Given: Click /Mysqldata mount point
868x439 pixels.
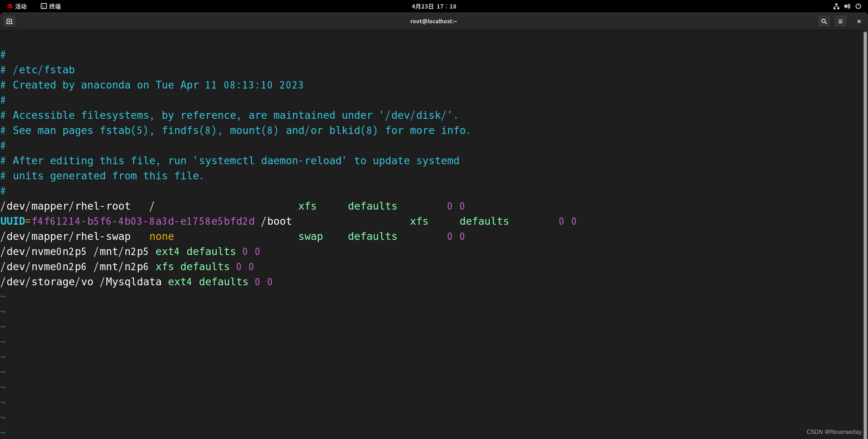Looking at the screenshot, I should pos(131,282).
